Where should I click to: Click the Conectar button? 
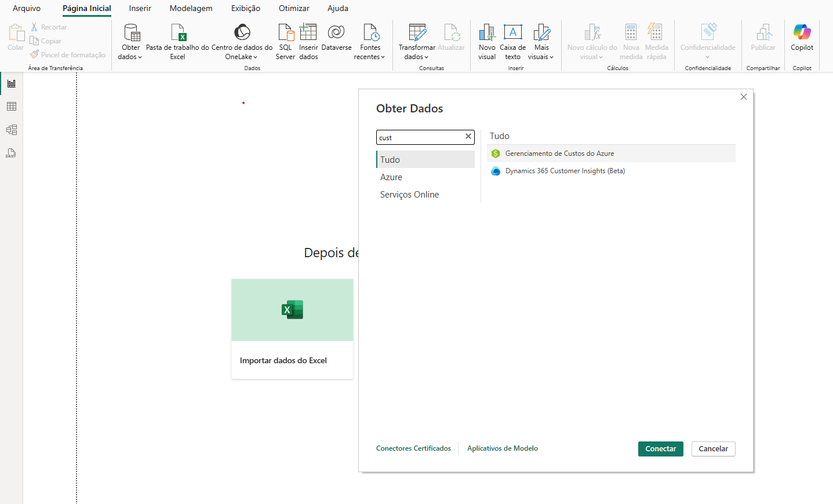pyautogui.click(x=661, y=449)
